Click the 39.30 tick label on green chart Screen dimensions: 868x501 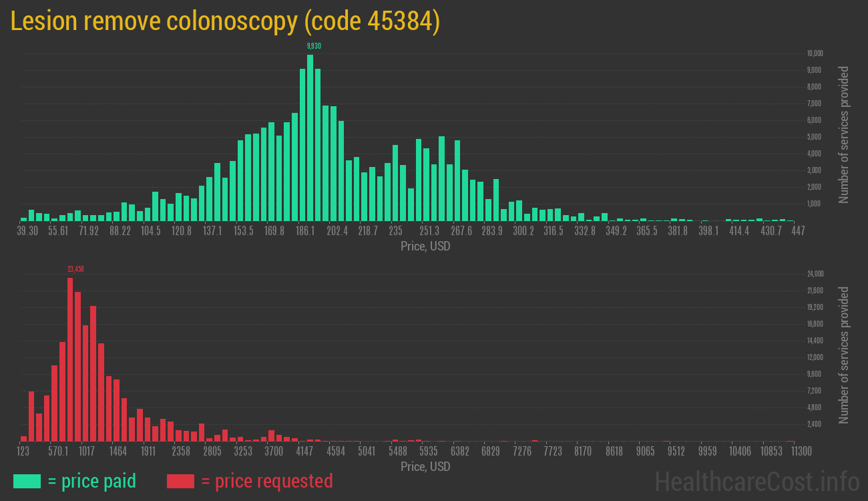pos(27,231)
